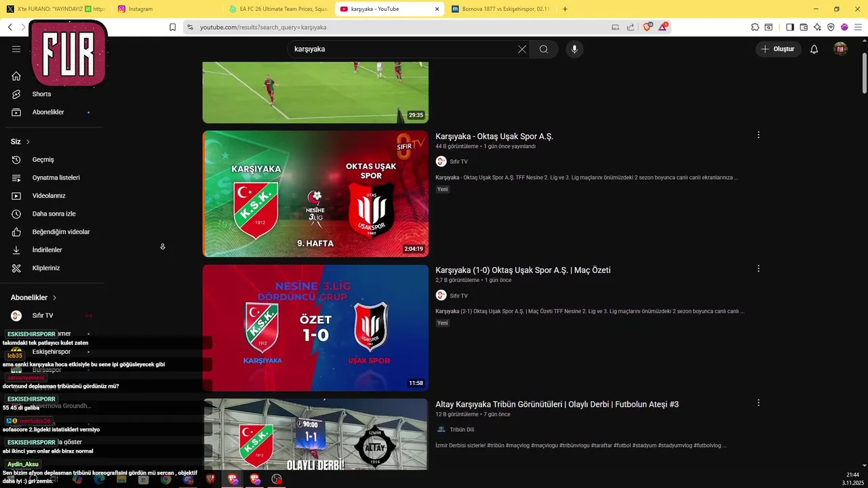Switch to the EA FC 26 Ultimate Team tab
Image resolution: width=868 pixels, height=488 pixels.
(277, 9)
